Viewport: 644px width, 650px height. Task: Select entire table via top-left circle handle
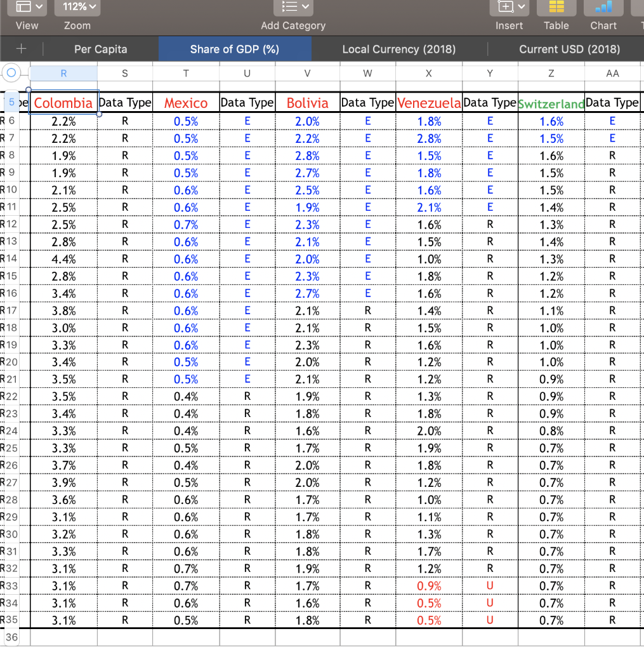coord(11,73)
